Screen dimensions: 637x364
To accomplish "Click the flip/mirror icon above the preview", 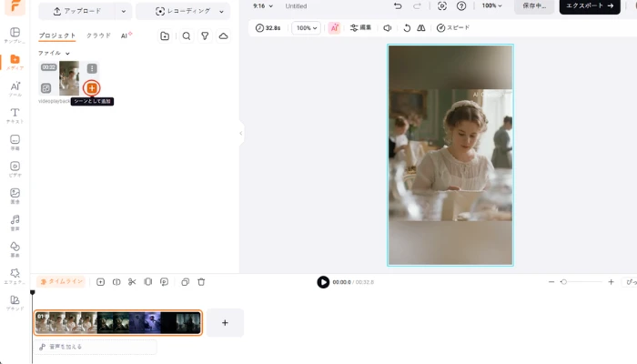I will tap(420, 28).
